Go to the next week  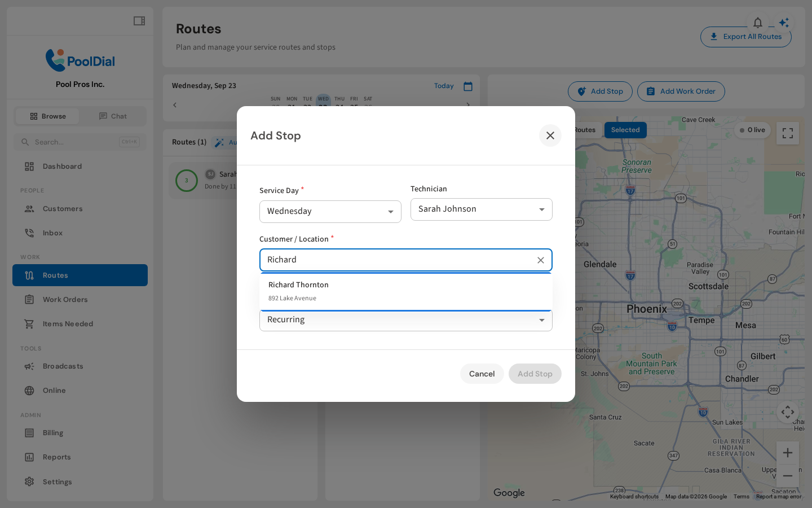pos(468,105)
